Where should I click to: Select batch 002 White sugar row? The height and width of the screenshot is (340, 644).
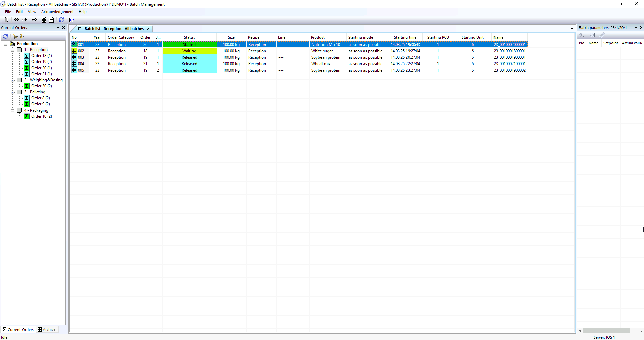pos(321,51)
